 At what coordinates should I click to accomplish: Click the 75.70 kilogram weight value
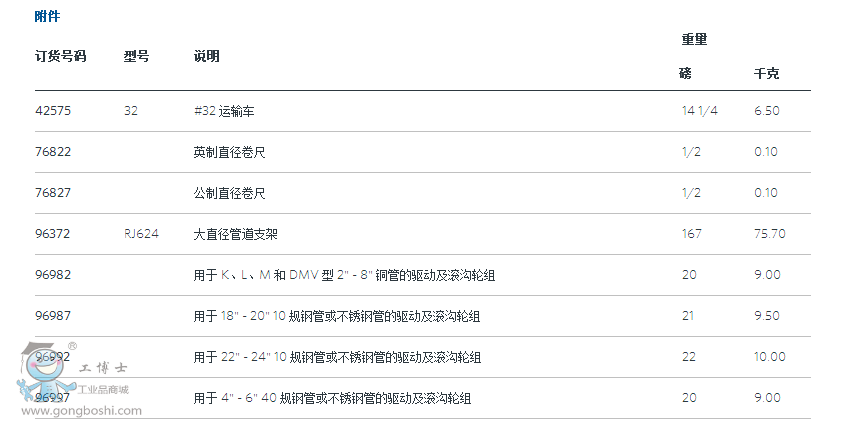[769, 234]
